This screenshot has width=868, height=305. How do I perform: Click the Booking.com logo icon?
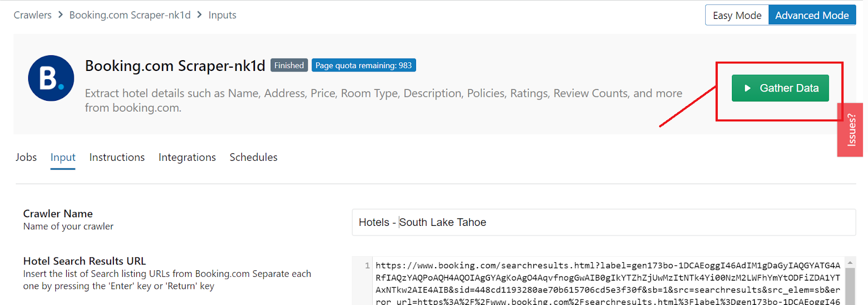(x=51, y=78)
